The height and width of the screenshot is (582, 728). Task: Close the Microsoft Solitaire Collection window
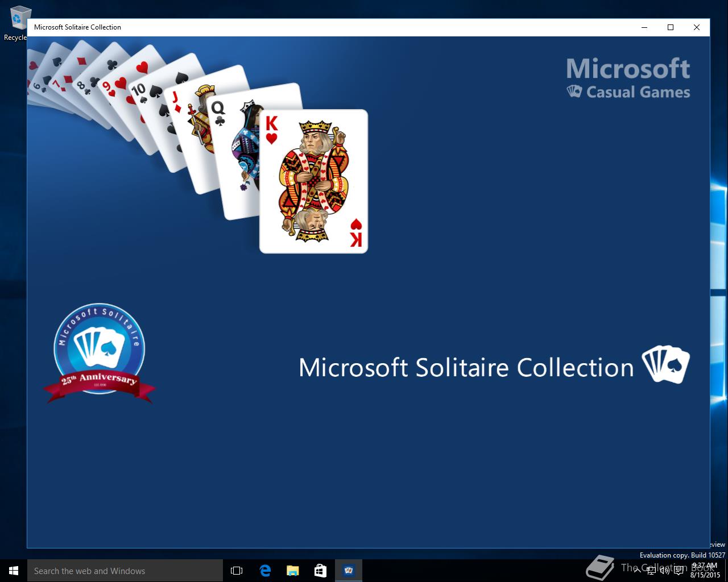point(697,27)
